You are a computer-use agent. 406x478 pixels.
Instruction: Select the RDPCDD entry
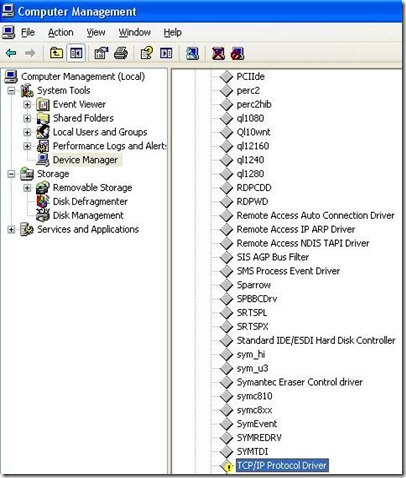pos(254,188)
